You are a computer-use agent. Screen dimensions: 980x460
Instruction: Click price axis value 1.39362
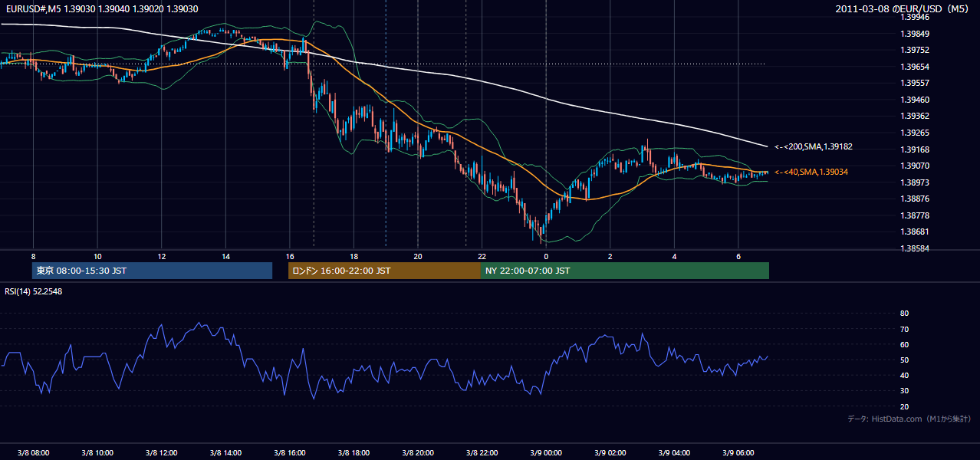click(915, 117)
